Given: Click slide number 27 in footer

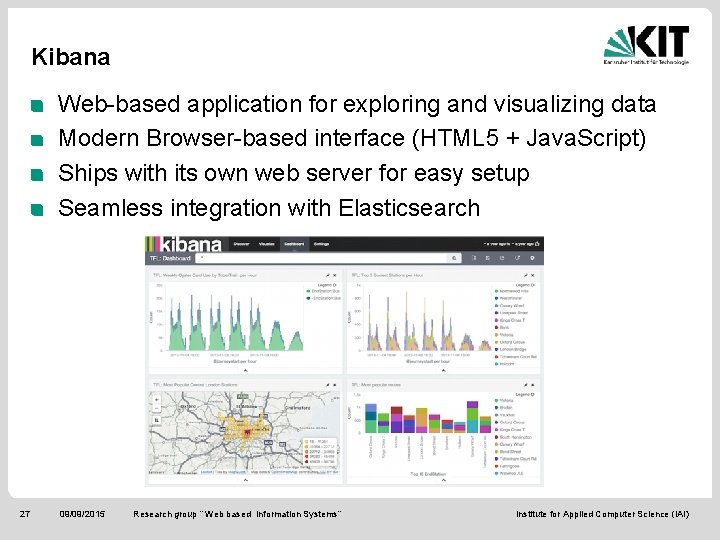Looking at the screenshot, I should point(25,514).
